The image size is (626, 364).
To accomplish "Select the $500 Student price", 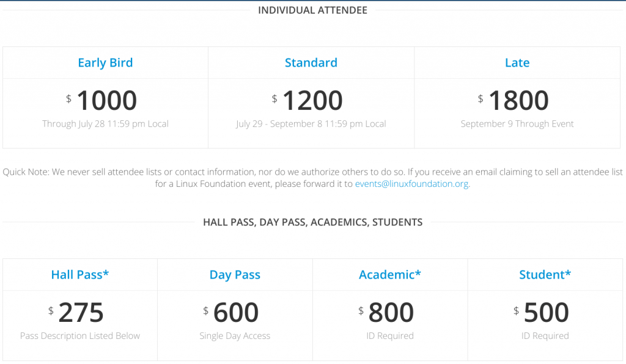I will point(547,313).
